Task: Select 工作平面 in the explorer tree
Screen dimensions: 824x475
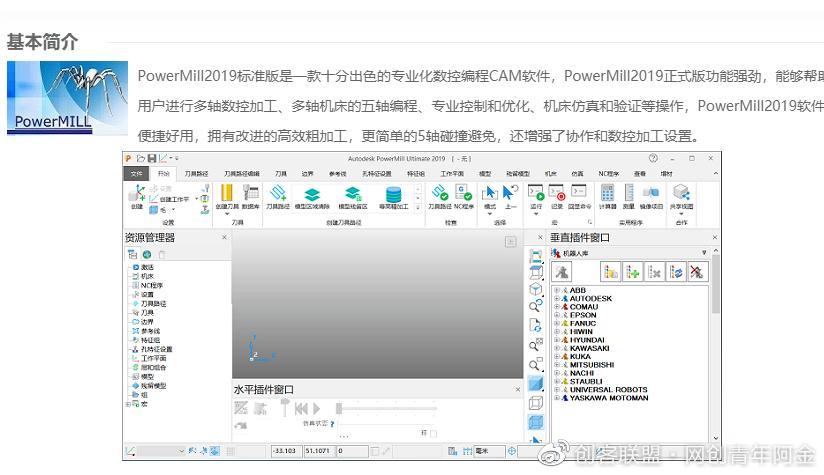Action: pyautogui.click(x=149, y=358)
